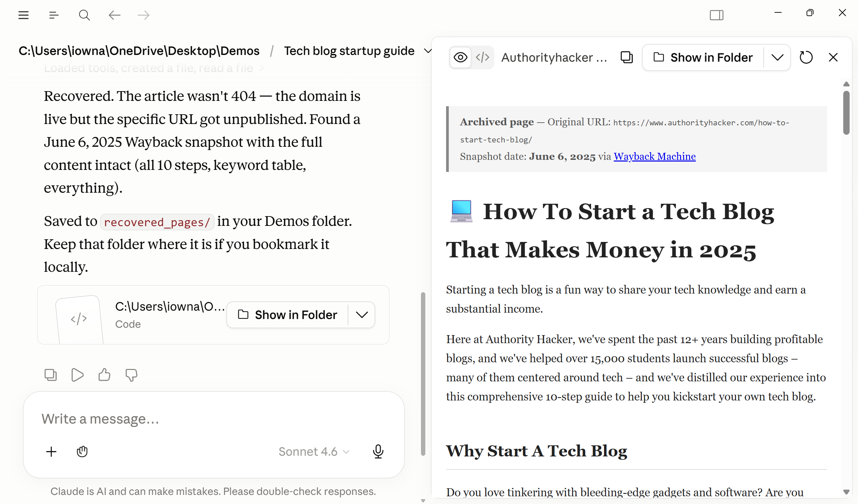858x504 pixels.
Task: Toggle the side panel layout icon
Action: tap(716, 15)
